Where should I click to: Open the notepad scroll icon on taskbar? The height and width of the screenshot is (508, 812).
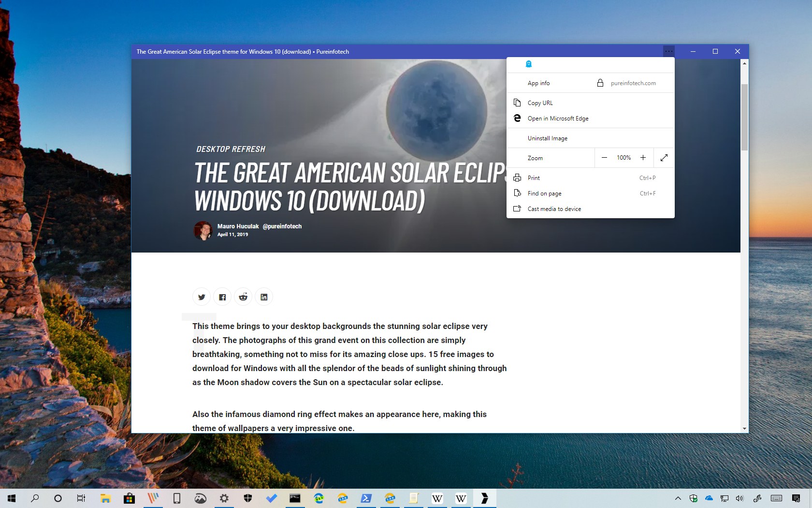[x=413, y=498]
